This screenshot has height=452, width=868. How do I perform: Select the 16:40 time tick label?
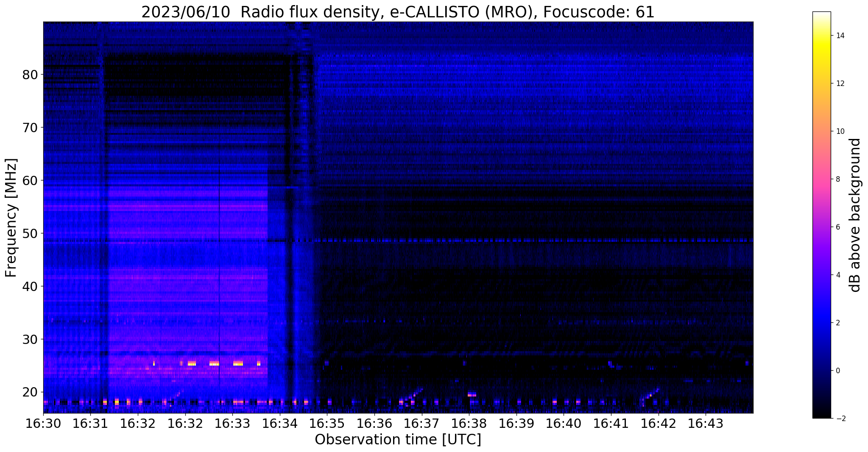pyautogui.click(x=564, y=424)
